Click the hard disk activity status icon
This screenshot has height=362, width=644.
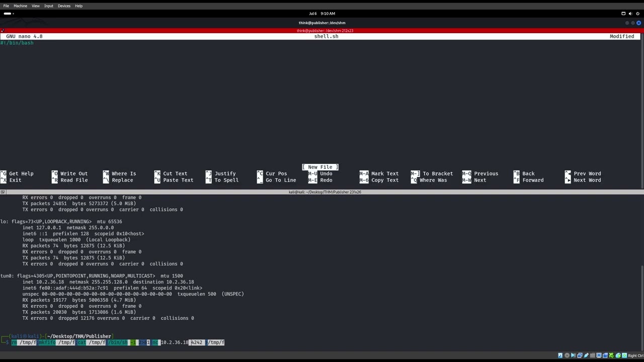coord(560,355)
